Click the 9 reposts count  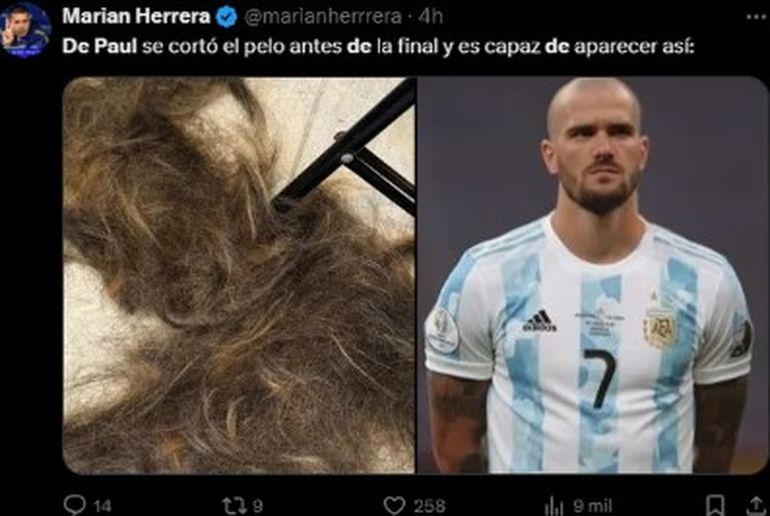click(257, 506)
